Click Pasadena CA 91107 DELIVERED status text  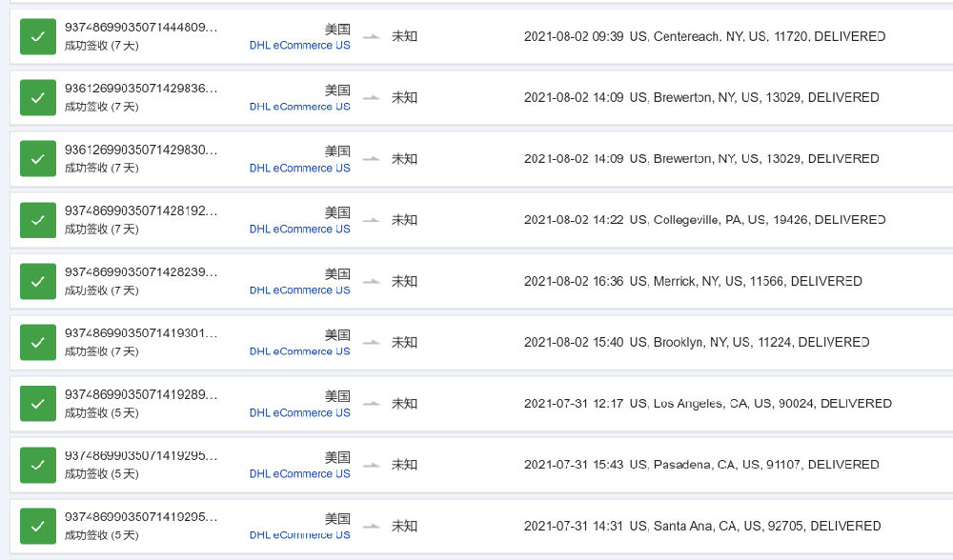701,465
